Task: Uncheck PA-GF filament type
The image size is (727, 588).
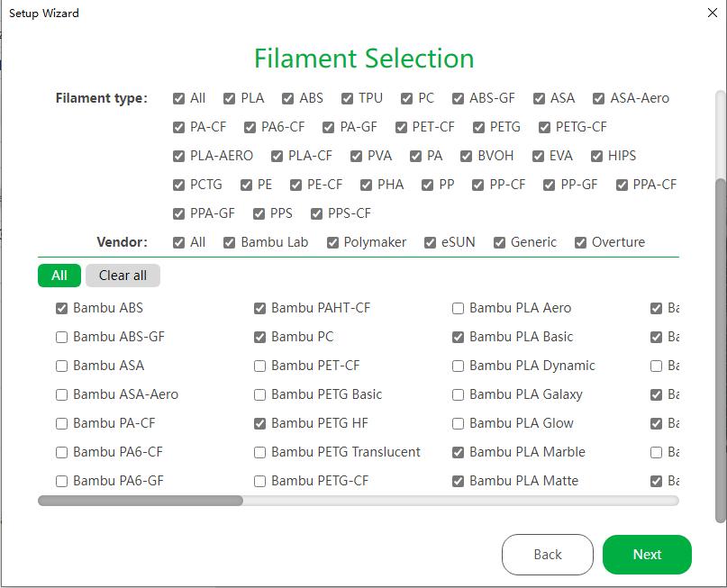Action: [328, 128]
